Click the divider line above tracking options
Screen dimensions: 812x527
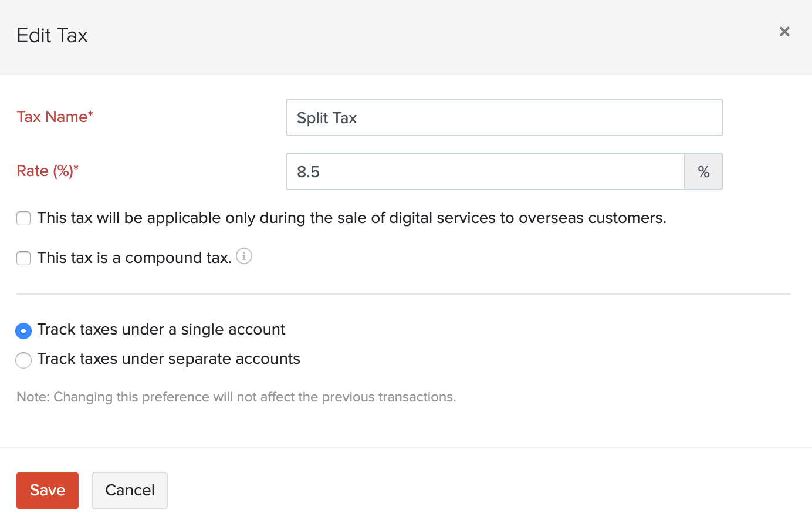tap(404, 294)
